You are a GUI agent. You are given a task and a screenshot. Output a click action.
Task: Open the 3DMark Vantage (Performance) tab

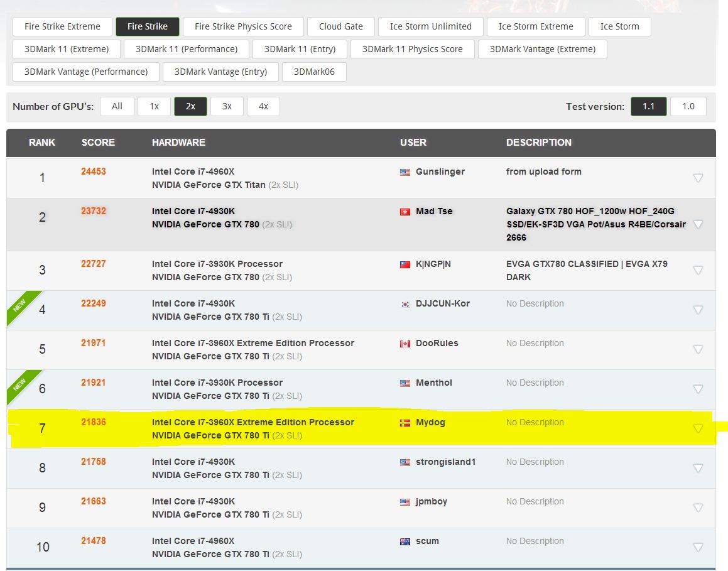pyautogui.click(x=86, y=72)
